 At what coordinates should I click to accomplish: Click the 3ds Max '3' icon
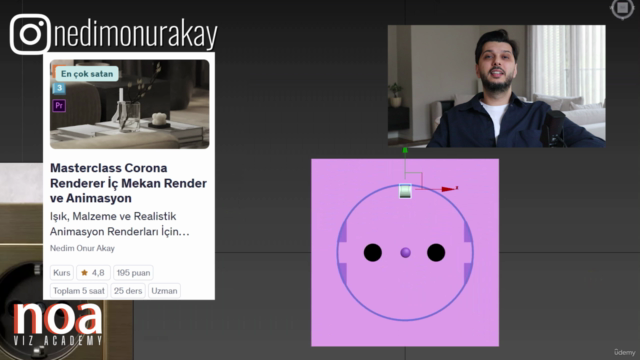[x=59, y=88]
